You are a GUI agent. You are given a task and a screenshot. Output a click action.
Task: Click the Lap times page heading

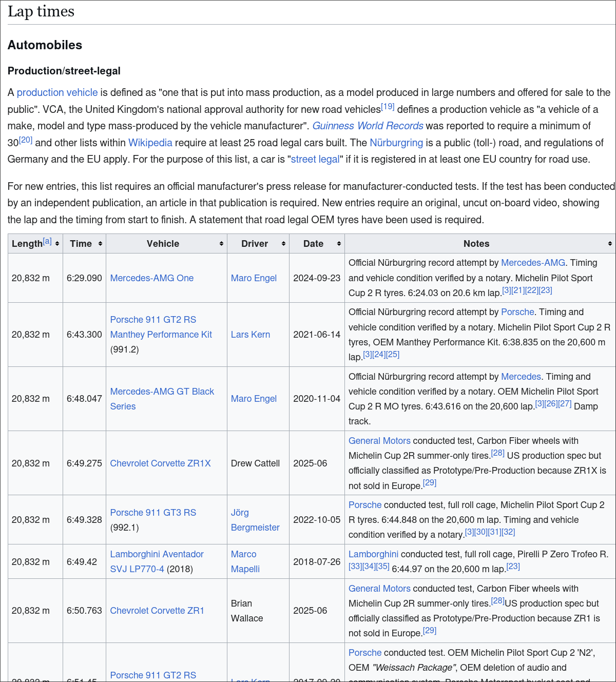41,11
